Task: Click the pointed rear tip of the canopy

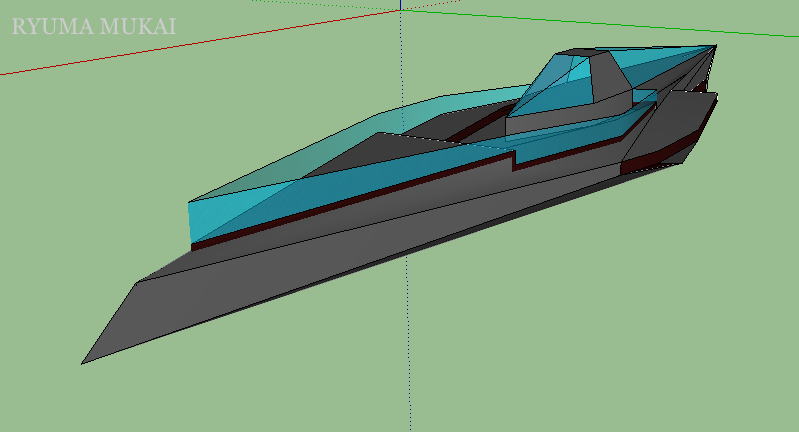Action: click(714, 46)
